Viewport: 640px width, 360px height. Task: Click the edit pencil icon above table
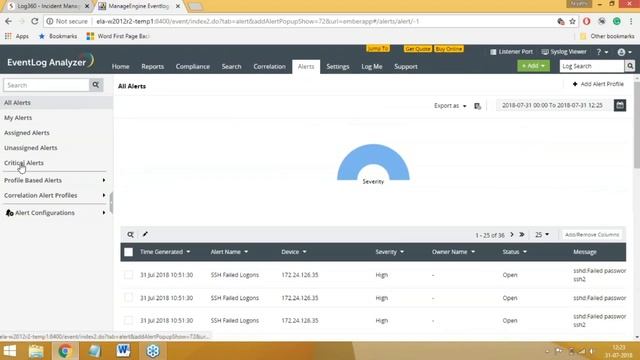(x=145, y=234)
